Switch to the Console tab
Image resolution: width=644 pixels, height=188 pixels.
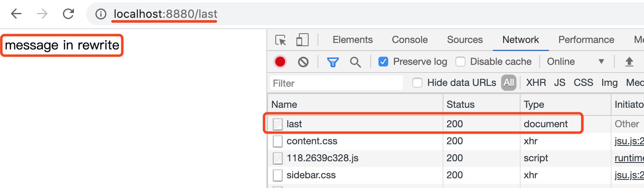coord(410,40)
